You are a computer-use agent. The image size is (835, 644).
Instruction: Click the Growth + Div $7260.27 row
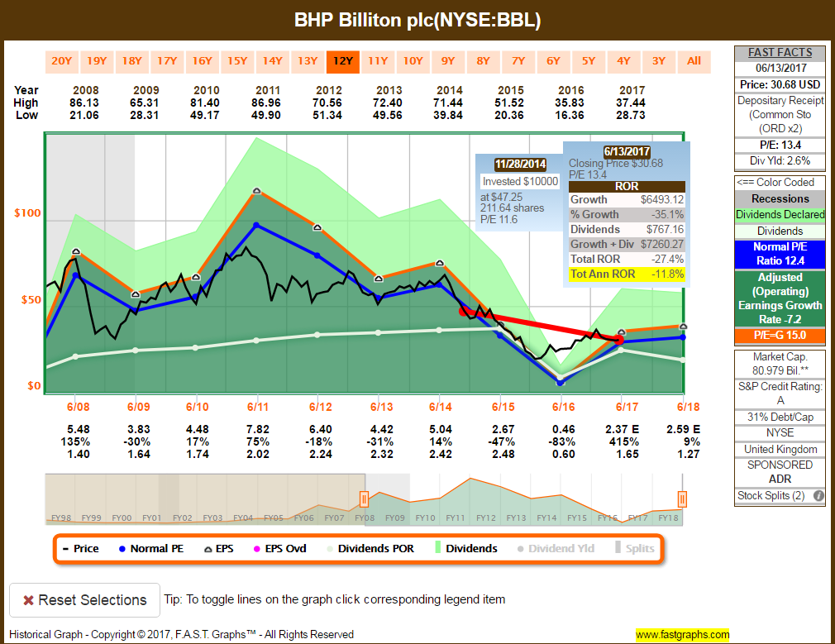click(627, 245)
